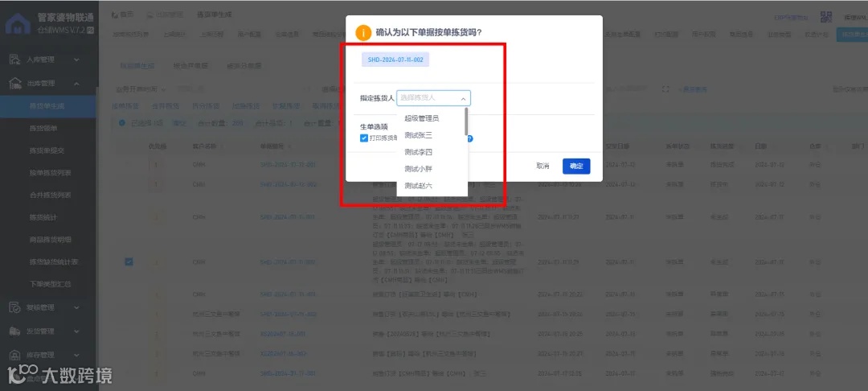Click the 确定 confirm button
Viewport: 868px width, 391px height.
[x=576, y=167]
